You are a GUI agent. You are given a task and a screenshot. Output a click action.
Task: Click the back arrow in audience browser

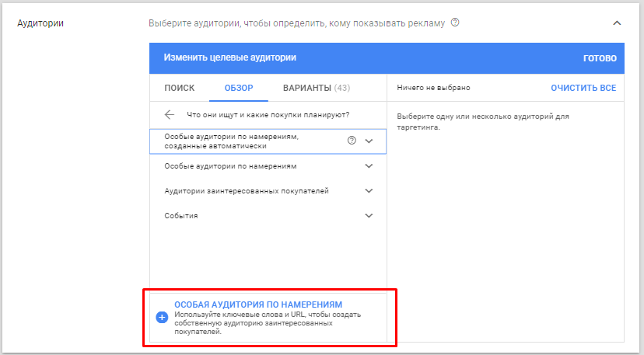170,115
